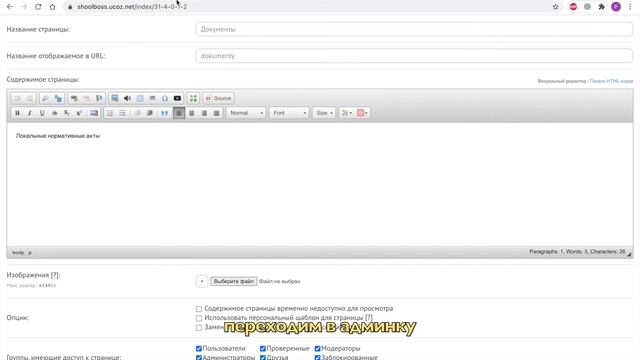Click the audio speaker icon
Viewport: 640px width, 360px height.
tap(127, 98)
